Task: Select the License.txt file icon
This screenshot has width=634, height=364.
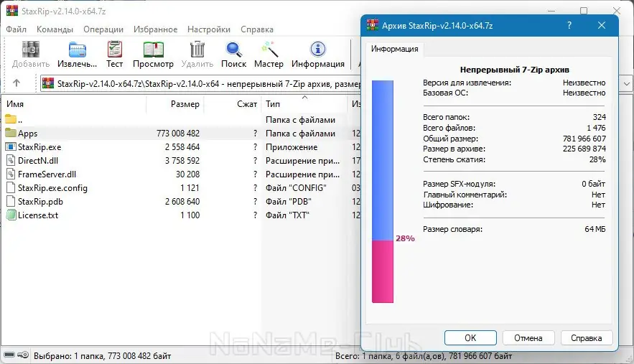Action: click(11, 215)
